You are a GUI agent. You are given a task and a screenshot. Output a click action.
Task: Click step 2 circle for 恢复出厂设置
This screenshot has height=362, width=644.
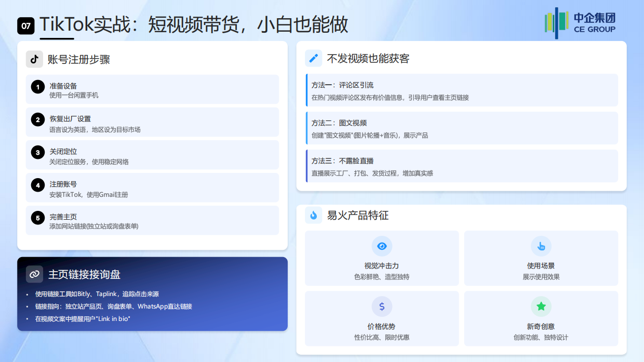[37, 121]
